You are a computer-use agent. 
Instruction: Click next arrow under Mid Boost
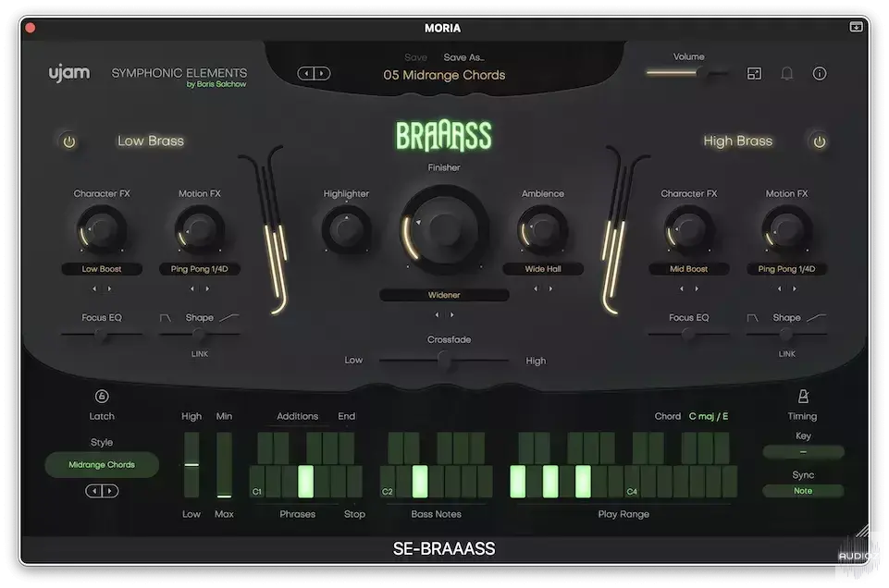tap(697, 288)
